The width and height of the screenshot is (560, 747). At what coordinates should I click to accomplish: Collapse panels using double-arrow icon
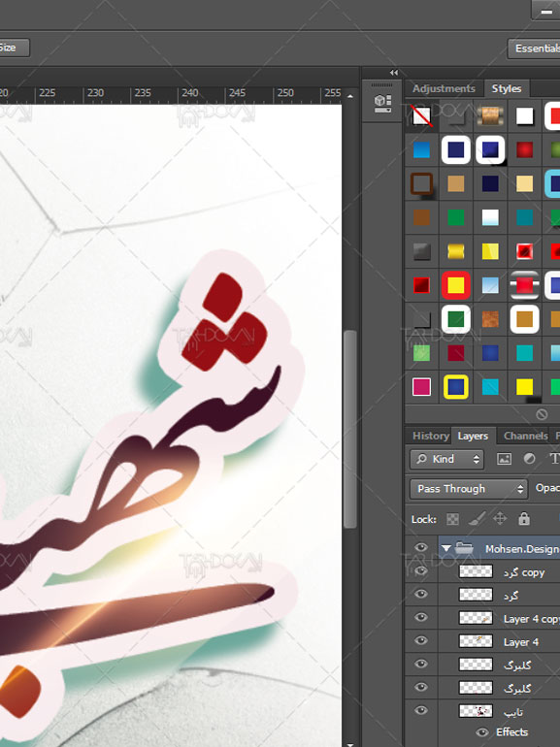tap(394, 73)
